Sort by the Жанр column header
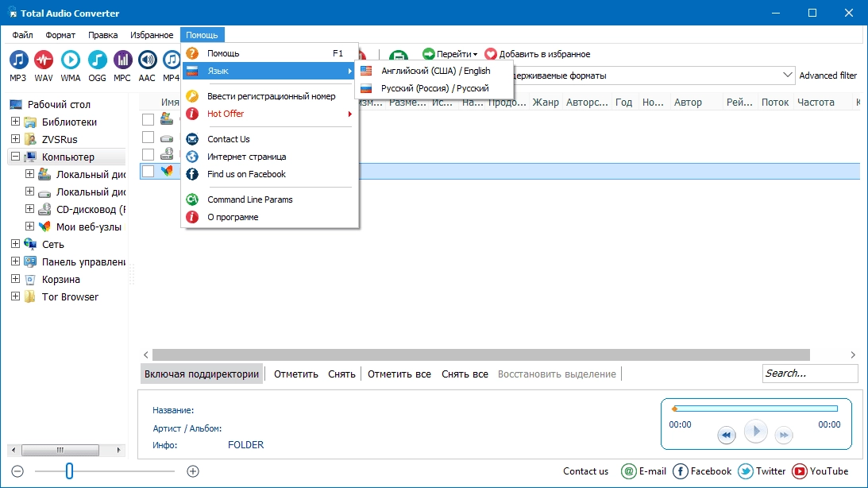868x488 pixels. coord(546,102)
